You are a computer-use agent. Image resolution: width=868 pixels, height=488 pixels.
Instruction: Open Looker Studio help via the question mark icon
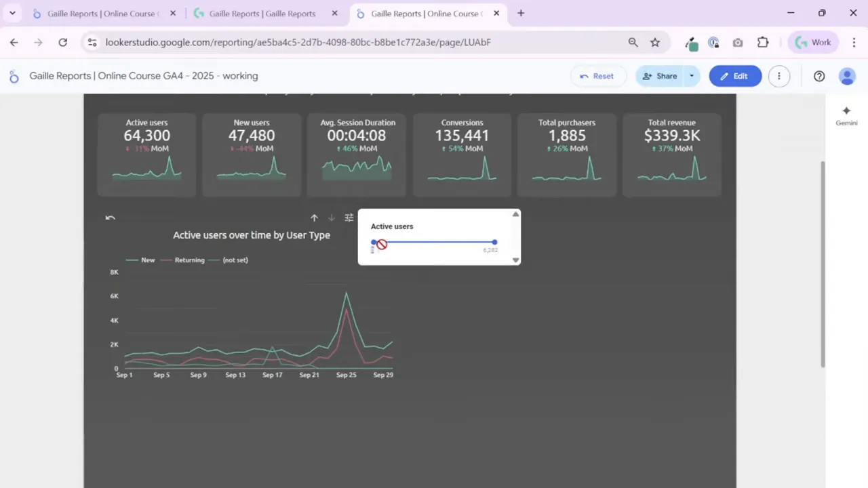point(819,76)
